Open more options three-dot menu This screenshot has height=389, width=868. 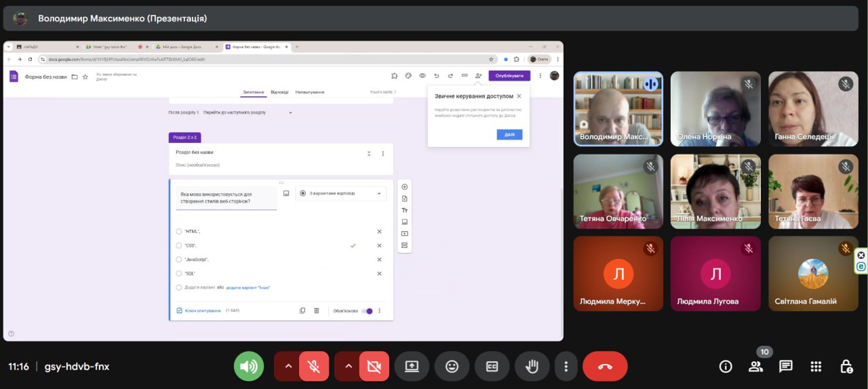pos(566,367)
